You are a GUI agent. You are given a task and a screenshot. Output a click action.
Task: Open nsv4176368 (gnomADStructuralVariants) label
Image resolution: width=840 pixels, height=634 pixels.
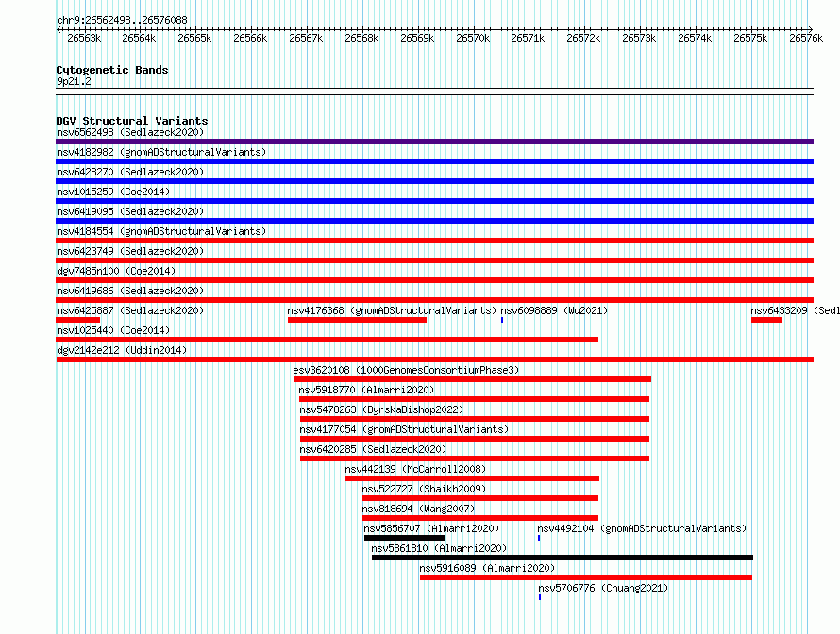point(392,310)
